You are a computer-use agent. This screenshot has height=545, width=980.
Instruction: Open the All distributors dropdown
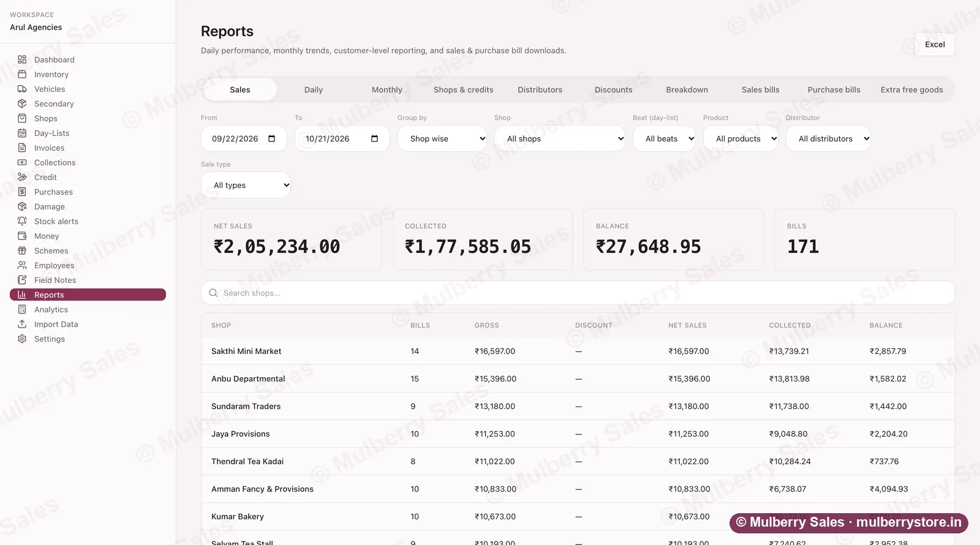pyautogui.click(x=828, y=138)
